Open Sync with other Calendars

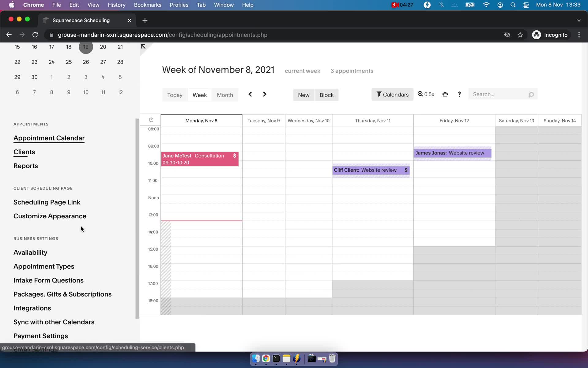pyautogui.click(x=54, y=322)
